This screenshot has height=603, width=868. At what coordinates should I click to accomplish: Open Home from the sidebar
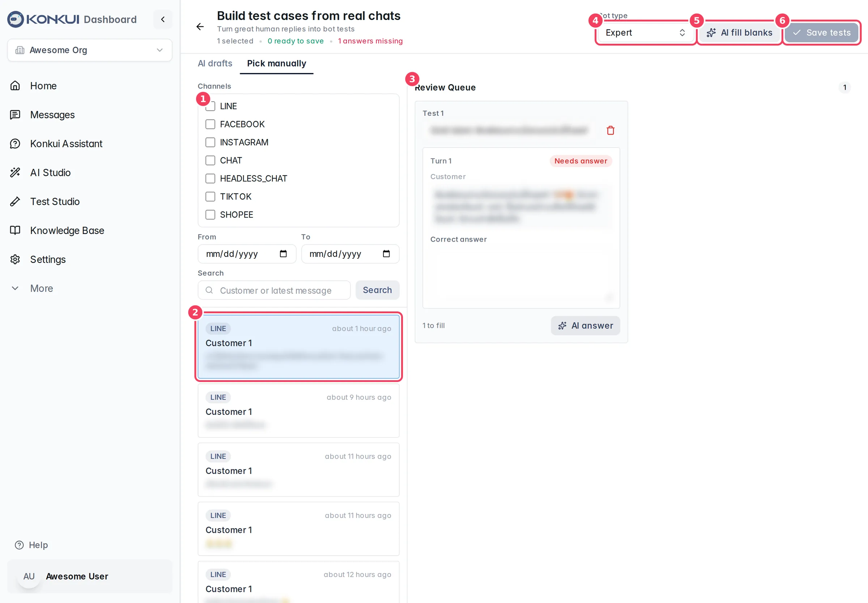[43, 86]
